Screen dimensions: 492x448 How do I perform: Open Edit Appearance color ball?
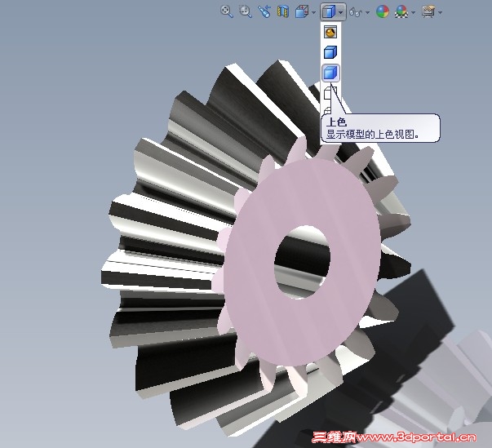pyautogui.click(x=383, y=12)
